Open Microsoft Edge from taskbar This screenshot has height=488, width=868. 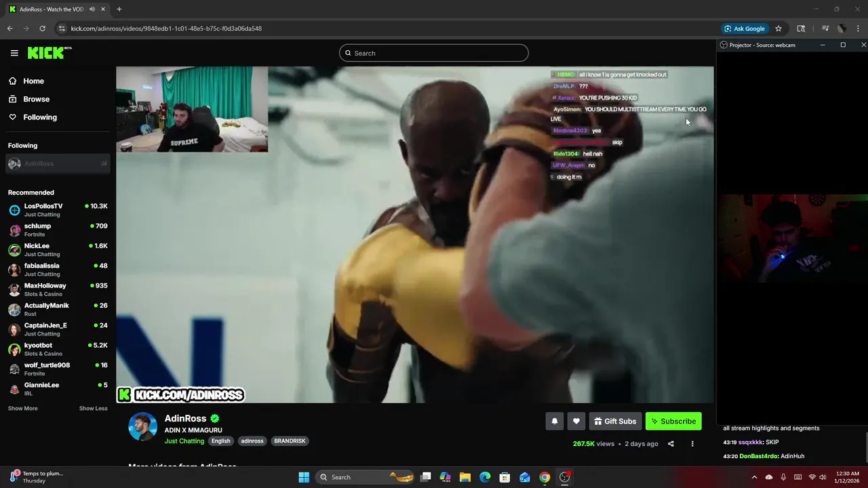tap(485, 477)
